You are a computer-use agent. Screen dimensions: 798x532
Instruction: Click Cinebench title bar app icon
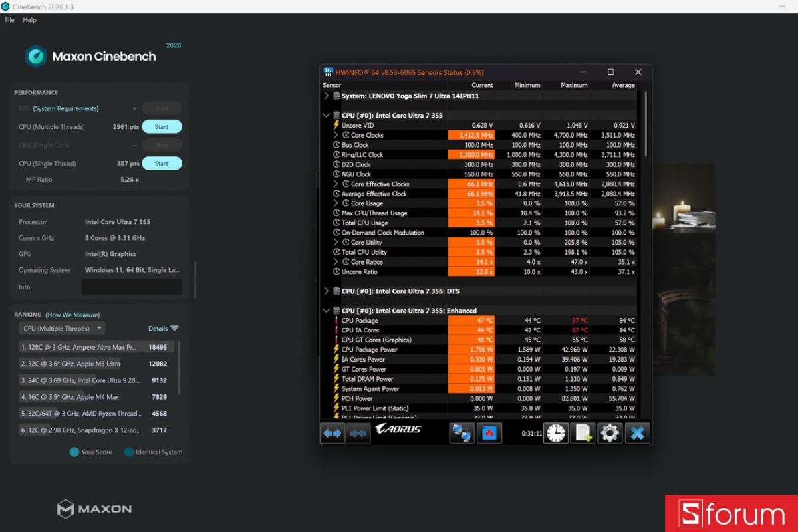[6, 6]
